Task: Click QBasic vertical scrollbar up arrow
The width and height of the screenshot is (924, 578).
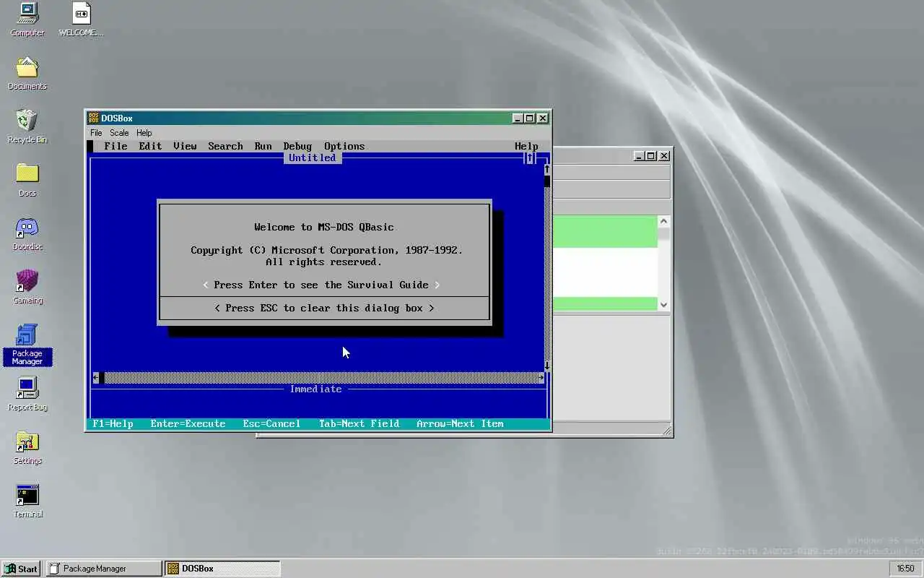Action: [x=546, y=169]
